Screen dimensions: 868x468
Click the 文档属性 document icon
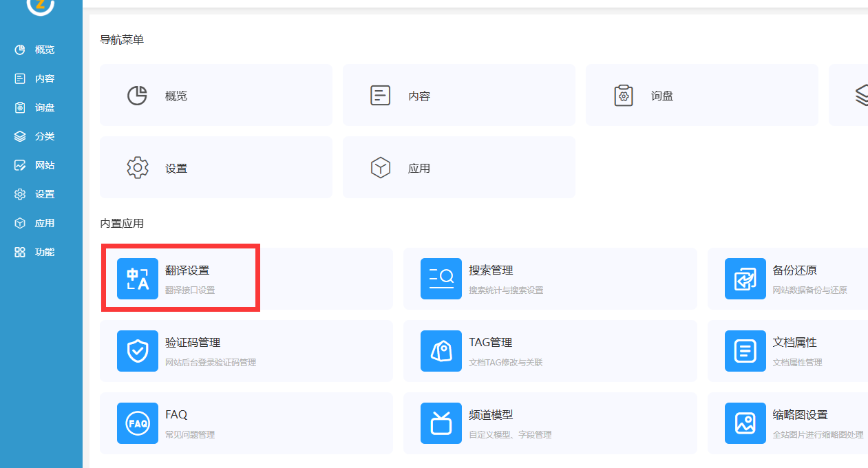click(745, 351)
